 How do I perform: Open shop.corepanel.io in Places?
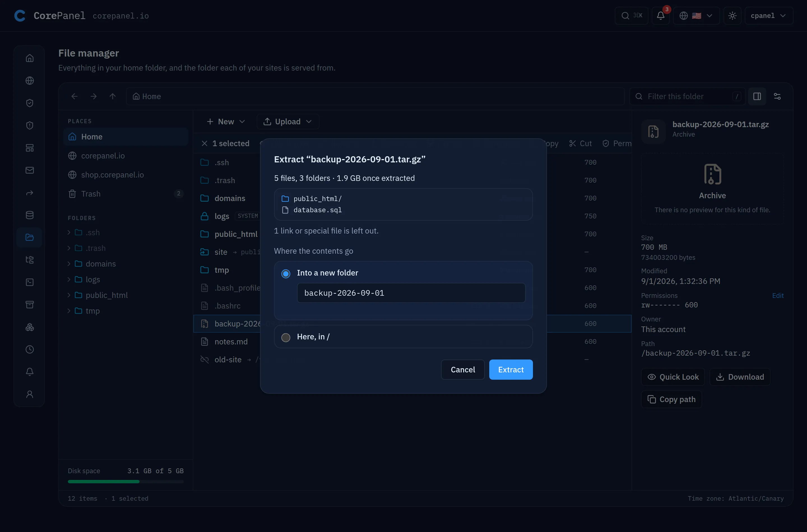click(x=126, y=174)
